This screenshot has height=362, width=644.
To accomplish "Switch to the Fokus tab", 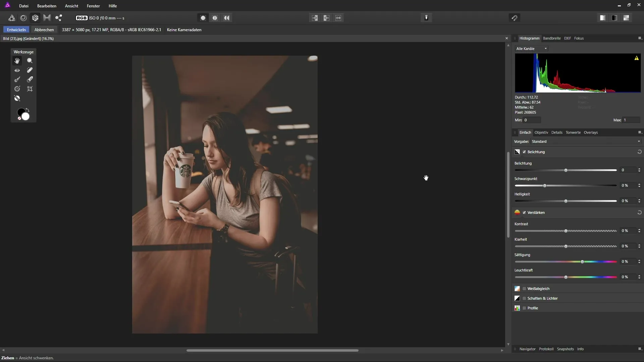I will coord(579,38).
